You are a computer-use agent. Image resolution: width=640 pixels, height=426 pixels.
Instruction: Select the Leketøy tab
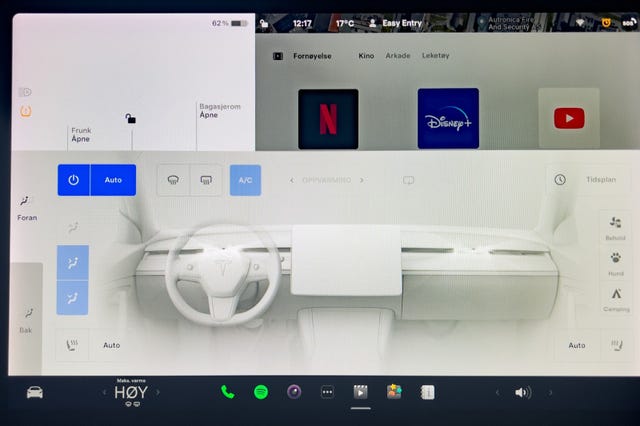436,55
